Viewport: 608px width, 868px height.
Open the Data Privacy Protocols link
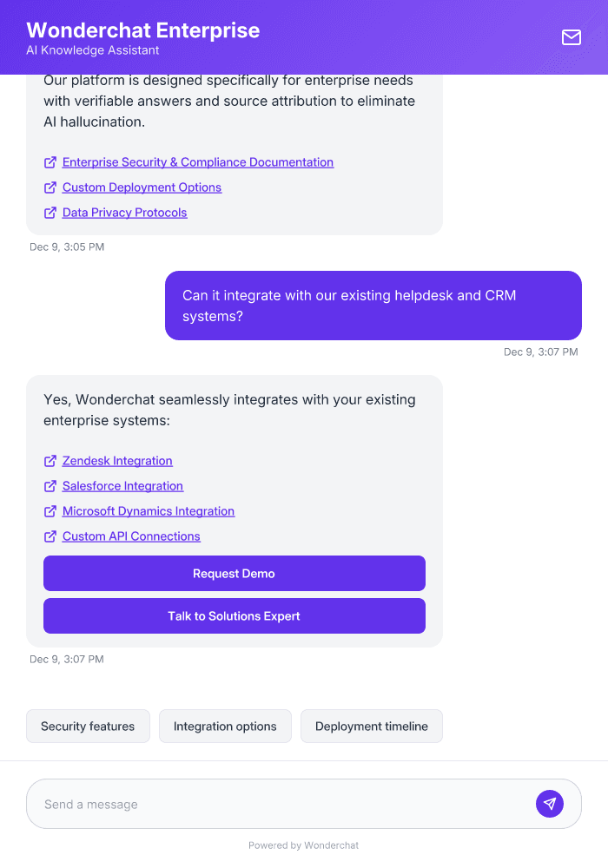(x=124, y=213)
